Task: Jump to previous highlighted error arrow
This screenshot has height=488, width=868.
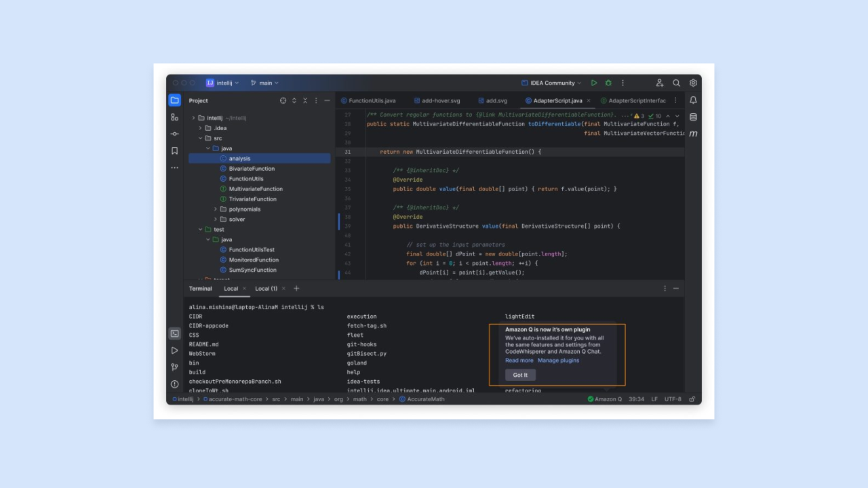Action: 668,116
